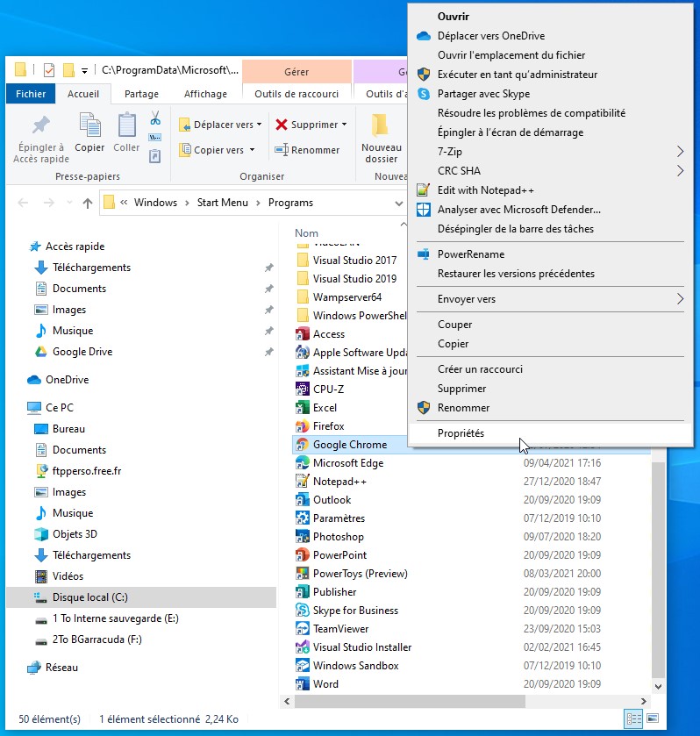700x736 pixels.
Task: Select Google Drive in Accès rapide
Action: (82, 352)
